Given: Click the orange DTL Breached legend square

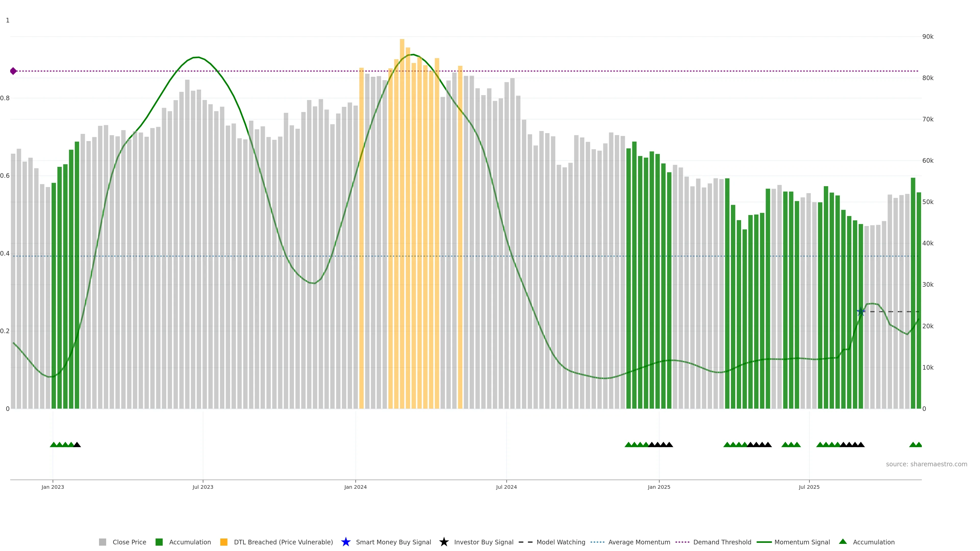Looking at the screenshot, I should click(x=224, y=542).
